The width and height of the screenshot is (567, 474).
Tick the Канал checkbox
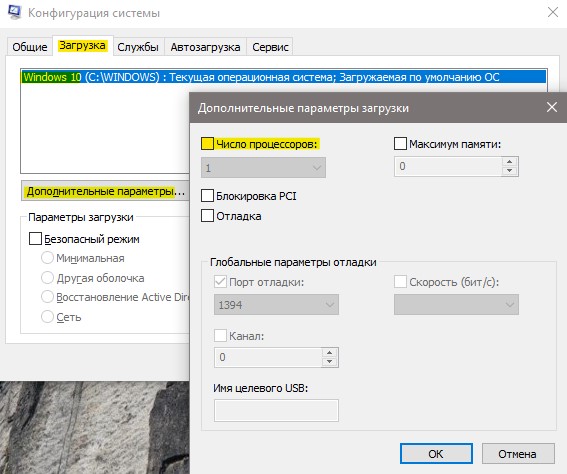220,336
